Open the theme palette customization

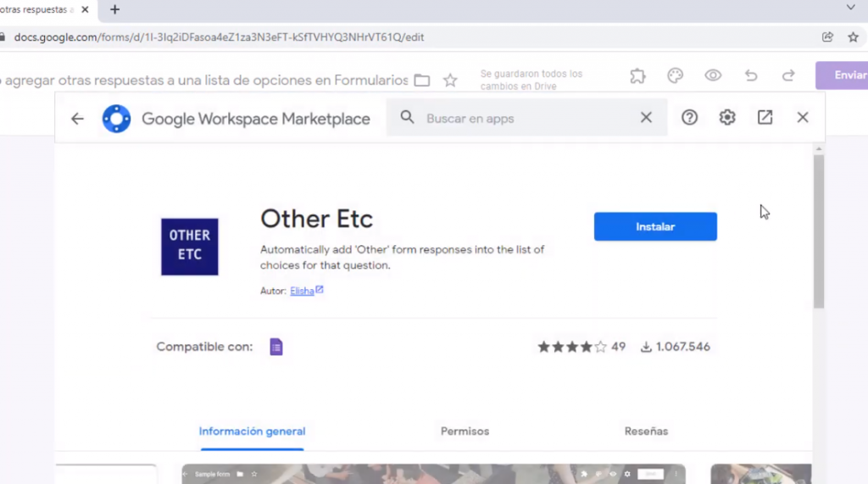(x=676, y=75)
